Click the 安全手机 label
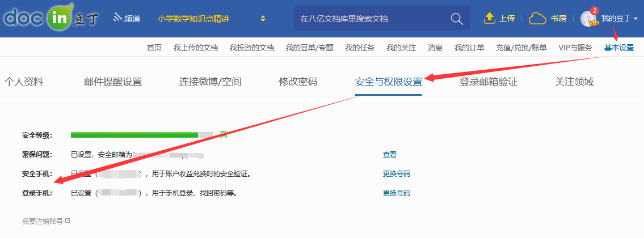This screenshot has height=238, width=644. click(x=37, y=174)
